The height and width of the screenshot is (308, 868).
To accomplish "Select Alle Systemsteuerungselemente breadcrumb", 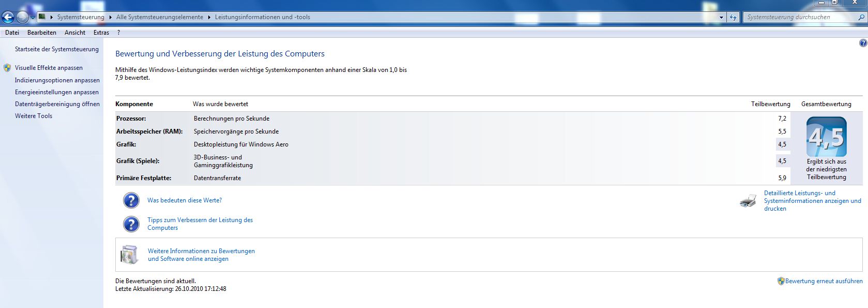I will point(160,17).
